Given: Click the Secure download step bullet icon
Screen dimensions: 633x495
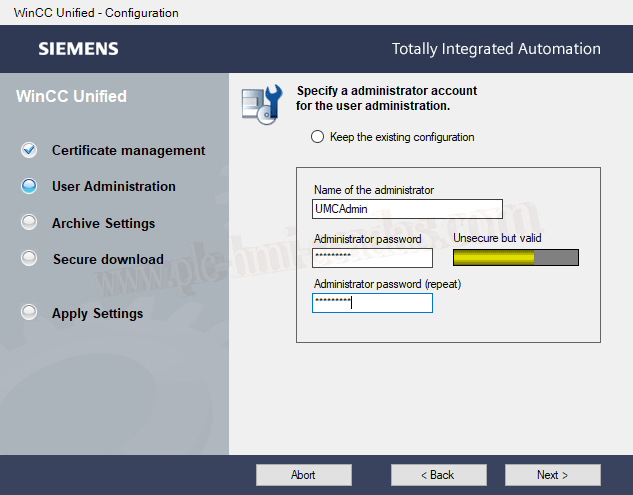Looking at the screenshot, I should [x=29, y=259].
